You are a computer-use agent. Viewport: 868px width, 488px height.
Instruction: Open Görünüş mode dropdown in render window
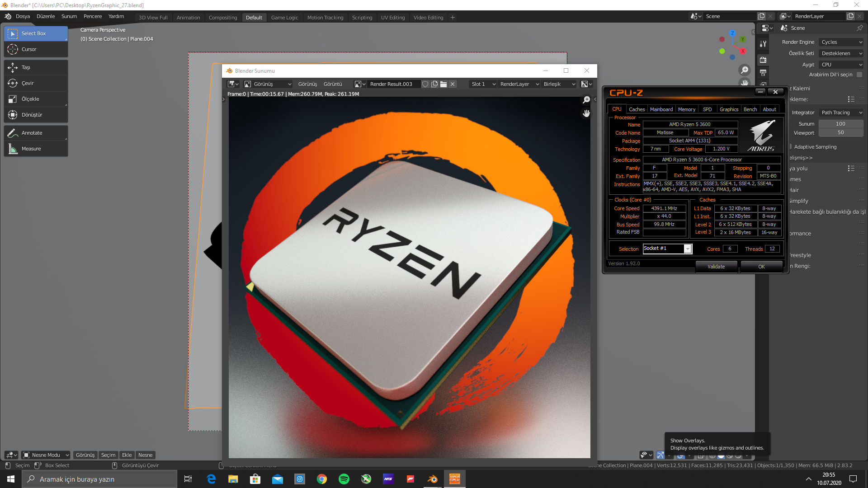point(268,84)
